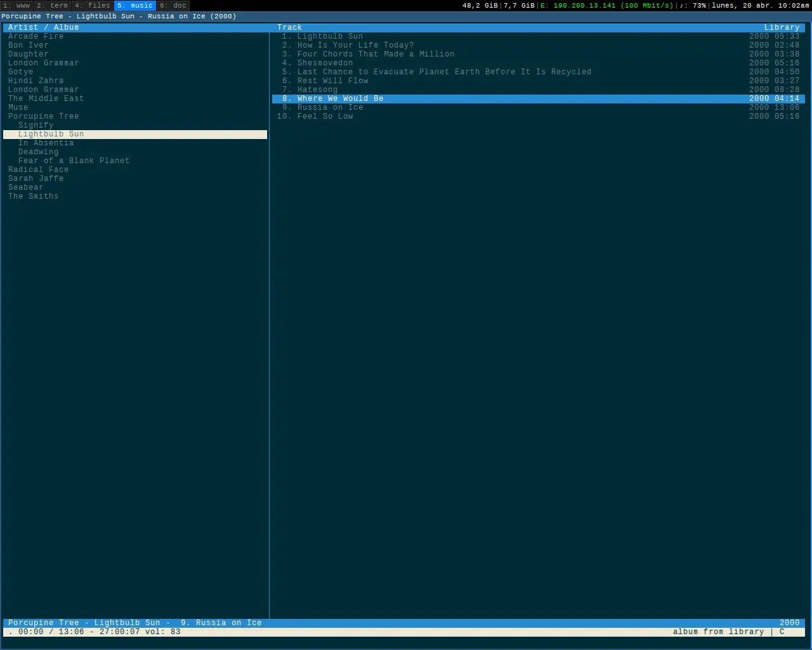The image size is (812, 650).
Task: Click the Artist / Album column header
Action: 44,28
